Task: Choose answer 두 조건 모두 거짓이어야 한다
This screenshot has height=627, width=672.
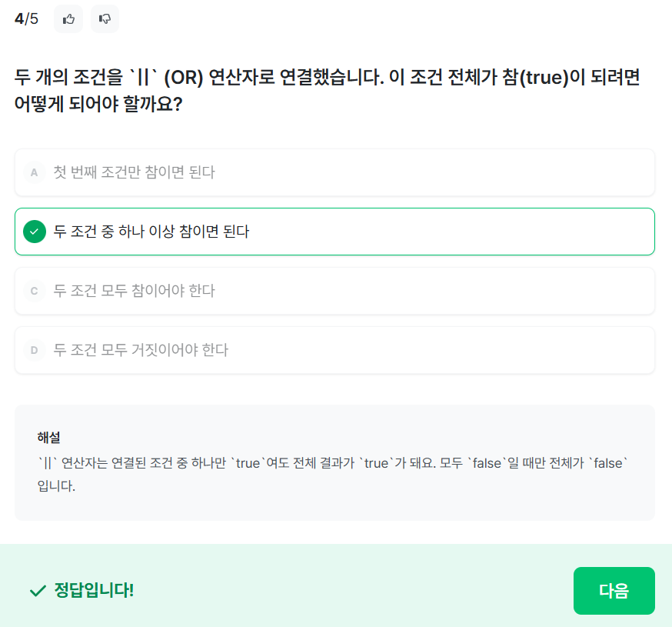Action: point(141,350)
